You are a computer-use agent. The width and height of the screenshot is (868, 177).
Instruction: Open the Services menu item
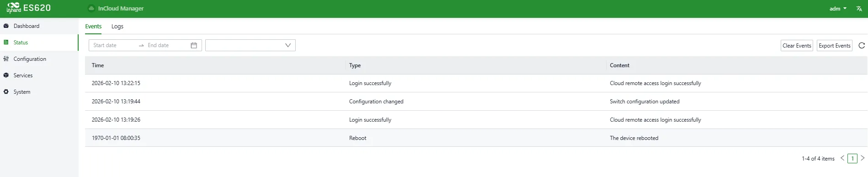tap(39, 75)
